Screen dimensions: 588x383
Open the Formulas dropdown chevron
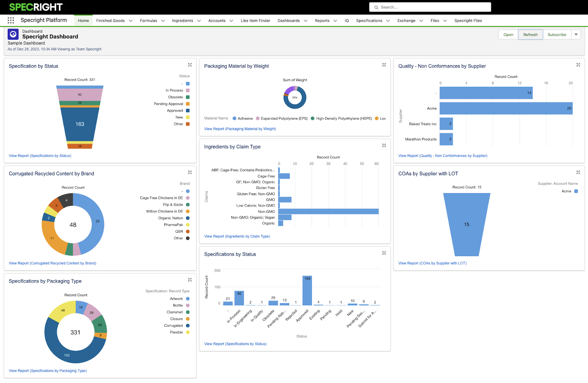[163, 21]
